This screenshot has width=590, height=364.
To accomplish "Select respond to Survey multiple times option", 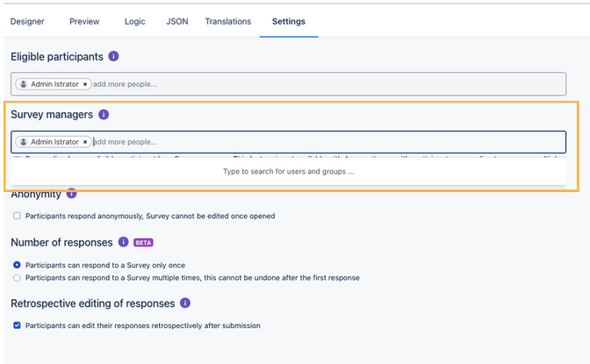I will click(18, 278).
